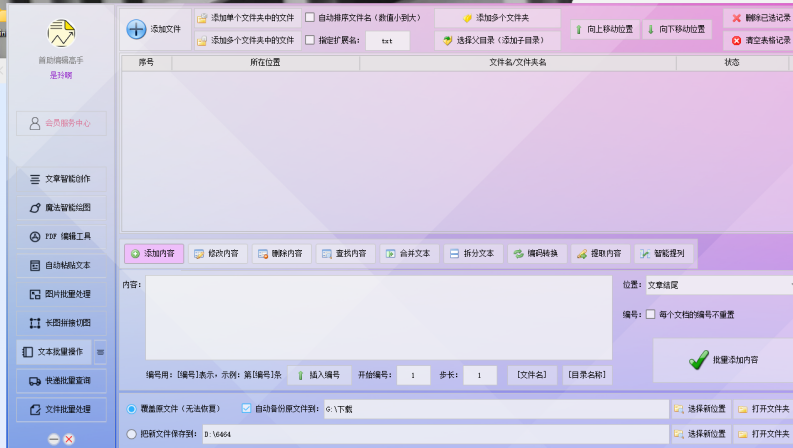
Task: Click [目录名称] placeholder button
Action: tap(587, 375)
